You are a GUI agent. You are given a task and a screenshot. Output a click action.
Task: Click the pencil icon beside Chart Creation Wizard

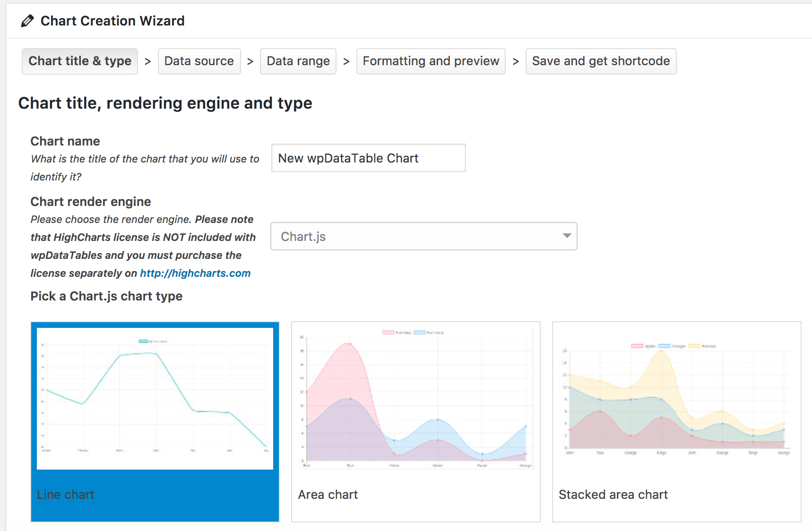pyautogui.click(x=27, y=21)
